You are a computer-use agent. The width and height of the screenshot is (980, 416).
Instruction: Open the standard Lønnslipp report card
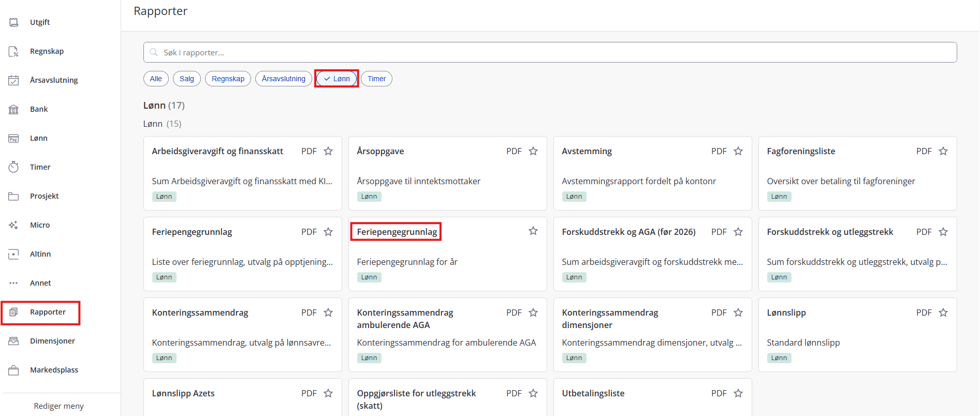coord(858,335)
